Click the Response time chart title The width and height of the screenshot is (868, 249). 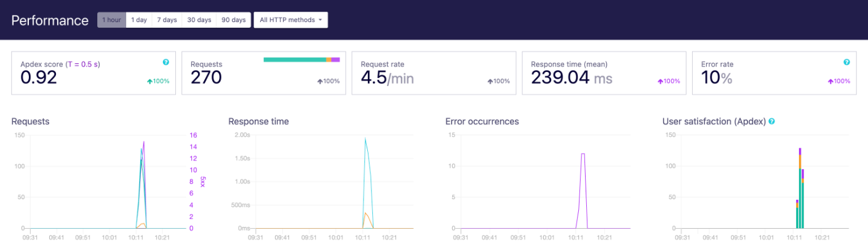[258, 122]
